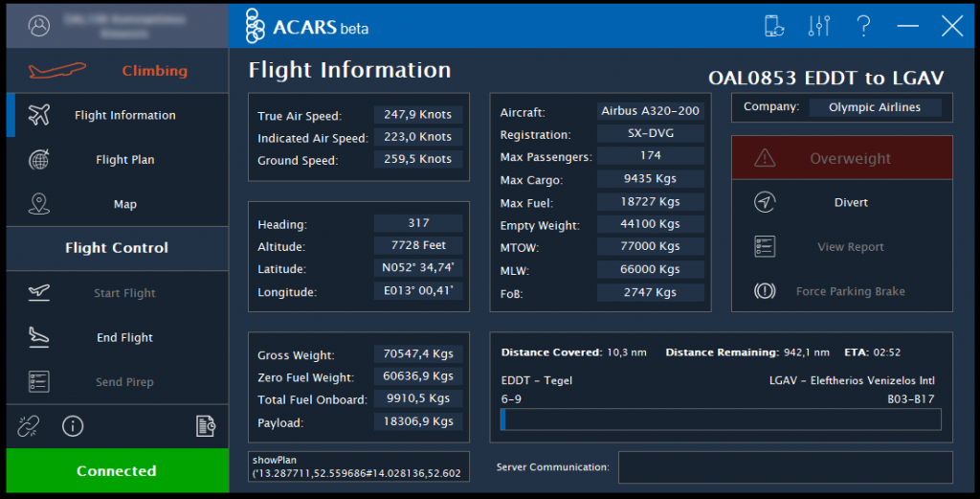Click the Flight Plan globe icon
980x499 pixels.
38,159
